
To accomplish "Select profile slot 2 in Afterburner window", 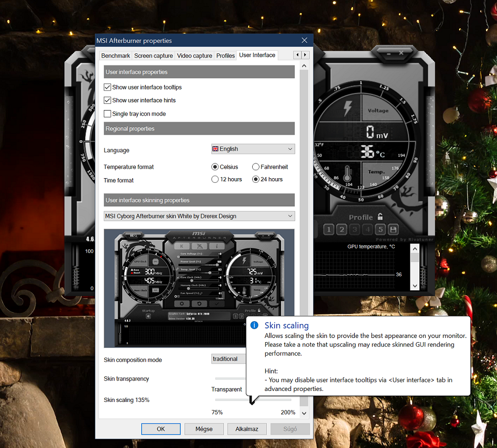I will (342, 230).
